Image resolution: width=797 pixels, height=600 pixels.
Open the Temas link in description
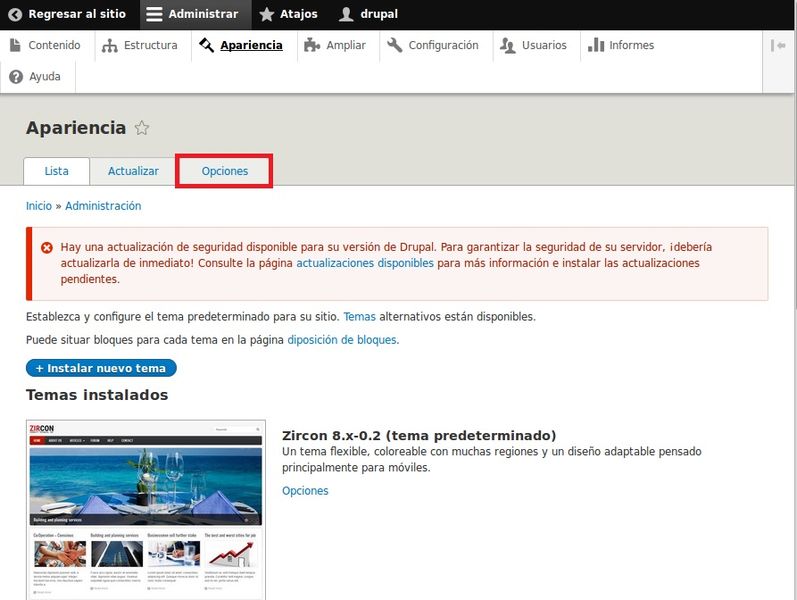pos(359,317)
